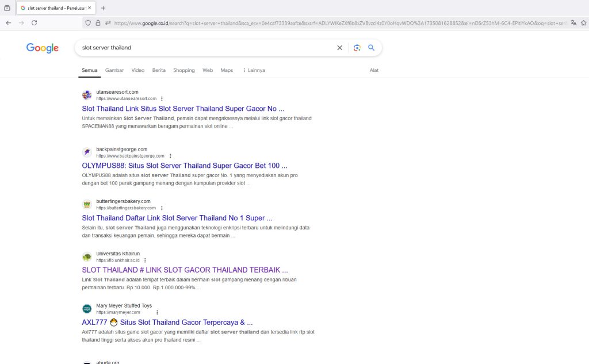Click butterfingersbakery.com favicon
Viewport: 589px width, 364px height.
(x=87, y=204)
